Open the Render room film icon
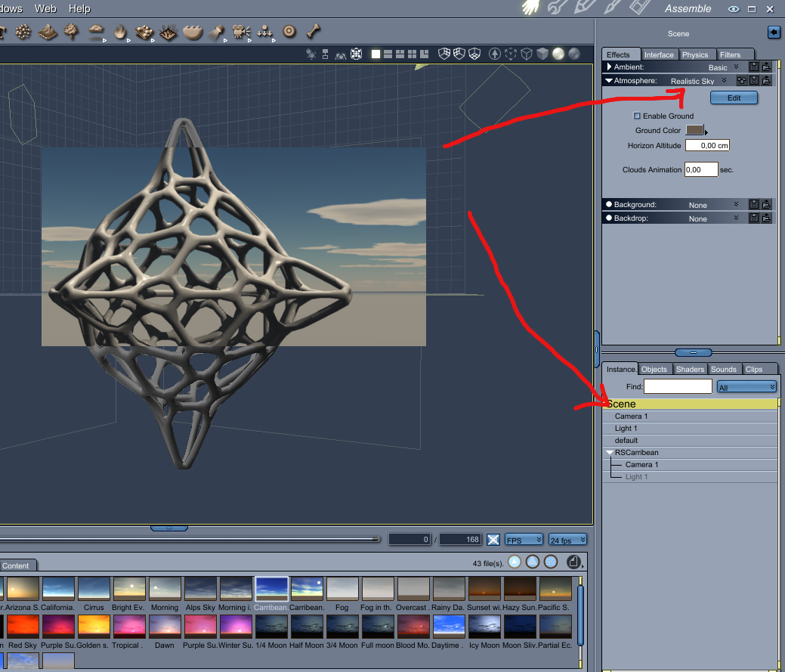 [x=639, y=8]
